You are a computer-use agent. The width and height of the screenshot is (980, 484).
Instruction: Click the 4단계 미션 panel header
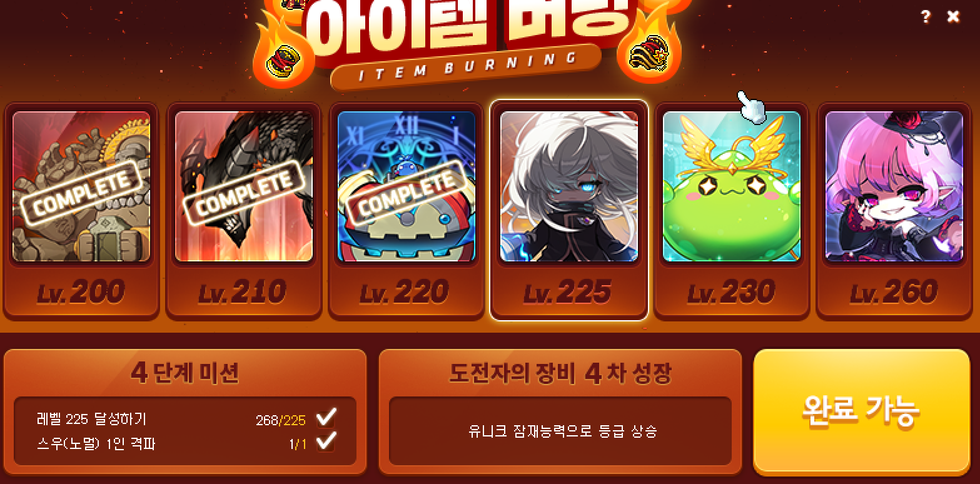185,373
